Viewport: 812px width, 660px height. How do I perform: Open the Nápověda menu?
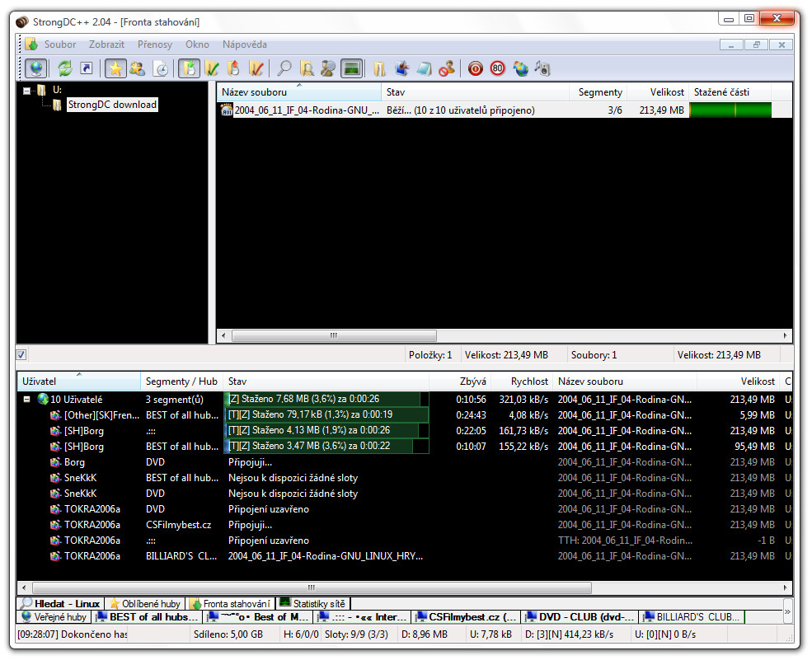tap(245, 44)
